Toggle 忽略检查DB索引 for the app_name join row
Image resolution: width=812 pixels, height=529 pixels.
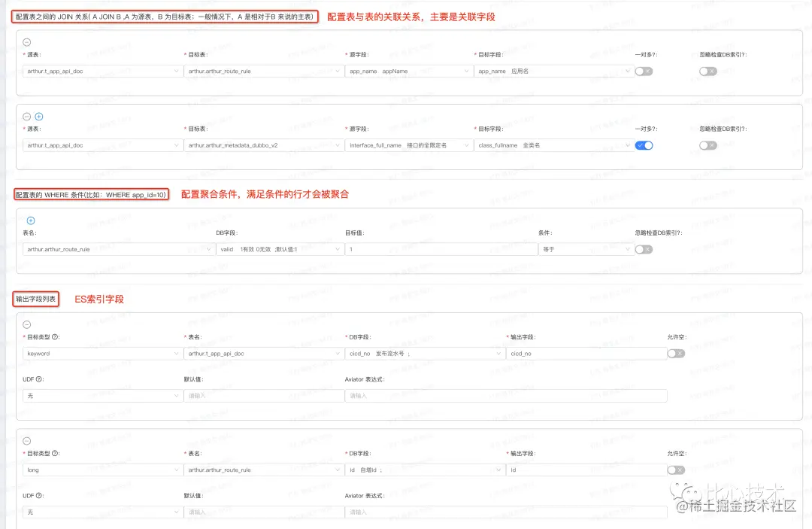tap(708, 71)
